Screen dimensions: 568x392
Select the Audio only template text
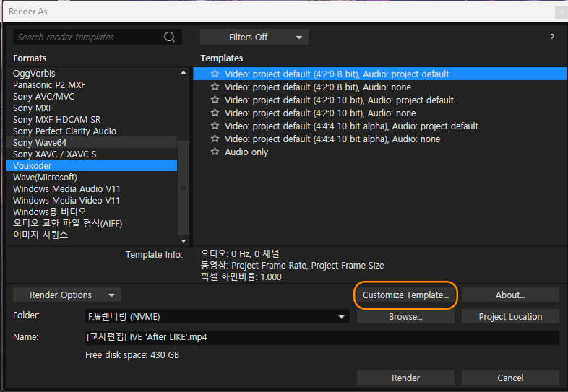[246, 152]
